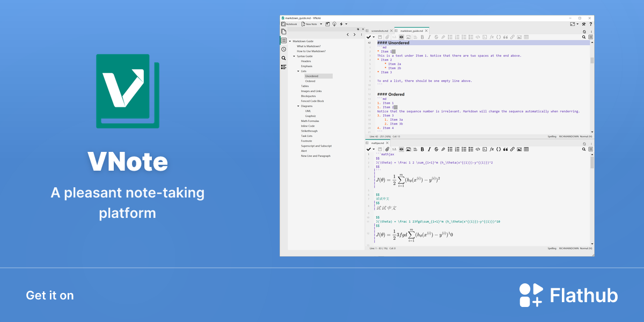Open the Notebook button in VNote toolbar
Viewport: 644px width, 322px height.
289,24
